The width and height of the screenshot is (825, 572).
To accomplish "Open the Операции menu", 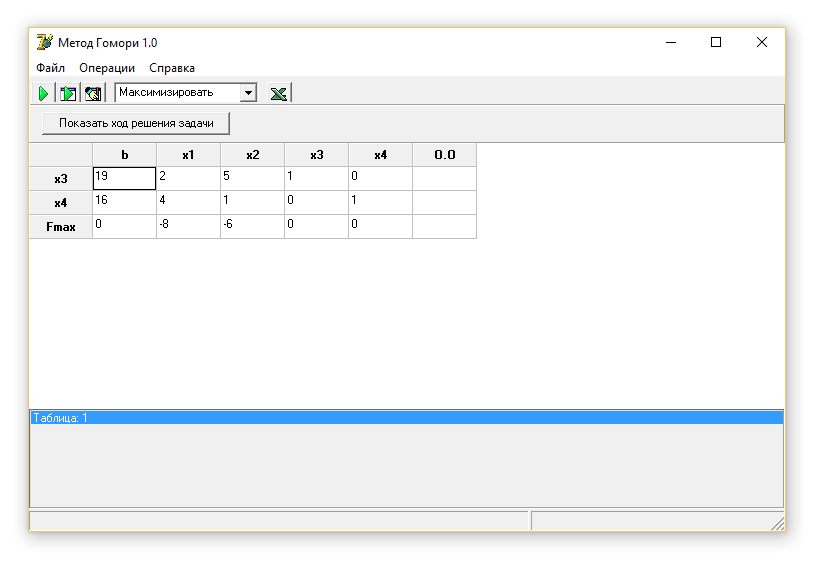I will 107,68.
